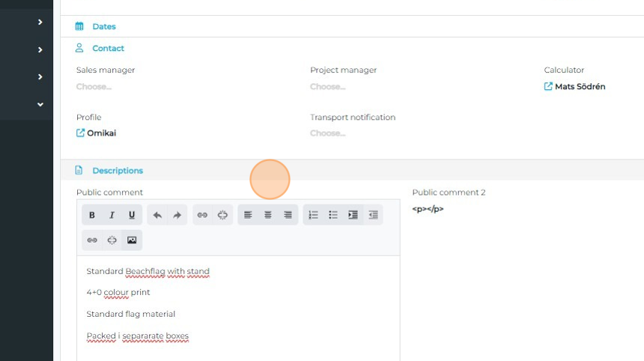Center align text in the editor

pyautogui.click(x=268, y=215)
